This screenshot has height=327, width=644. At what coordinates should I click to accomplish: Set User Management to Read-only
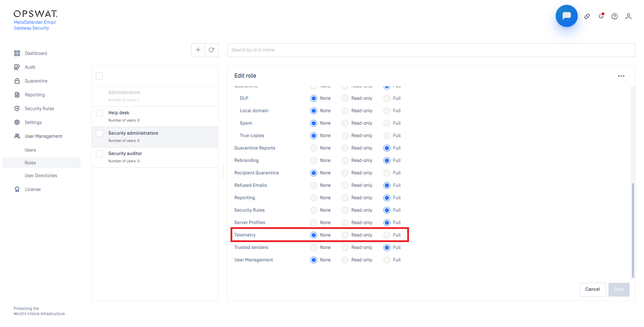point(345,260)
